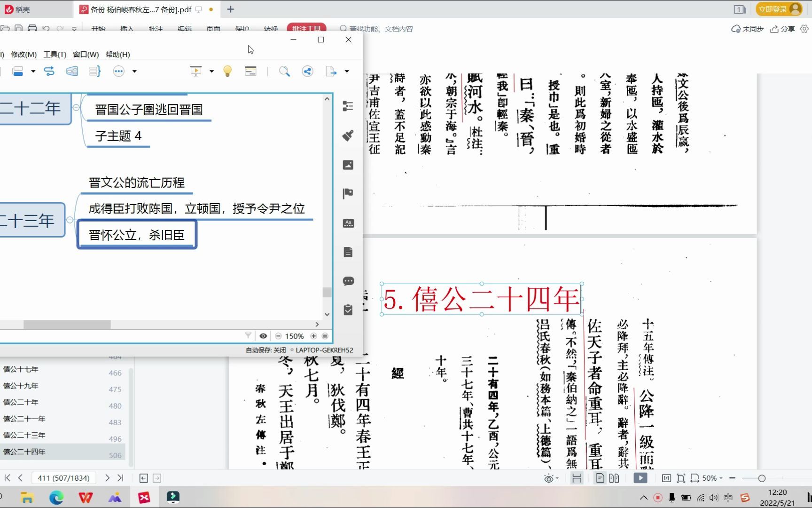
Task: Open the markers flag panel in XMind
Action: [348, 193]
